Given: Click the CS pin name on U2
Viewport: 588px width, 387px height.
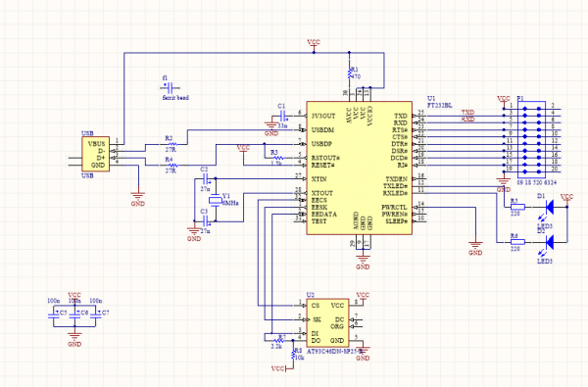Looking at the screenshot, I should pos(316,306).
